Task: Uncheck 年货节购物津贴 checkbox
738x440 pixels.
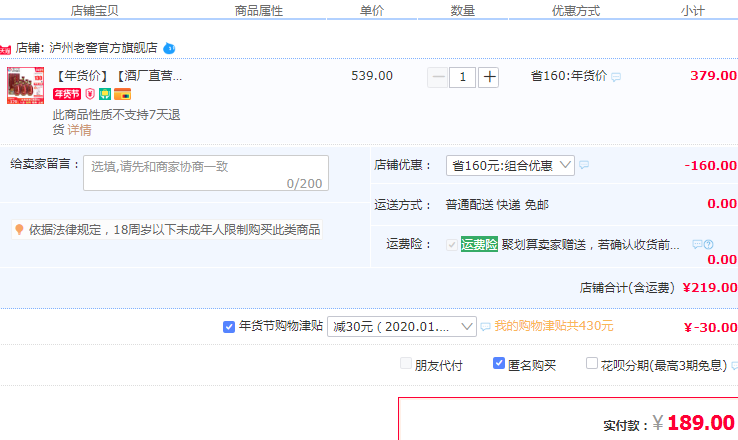Action: (x=229, y=327)
